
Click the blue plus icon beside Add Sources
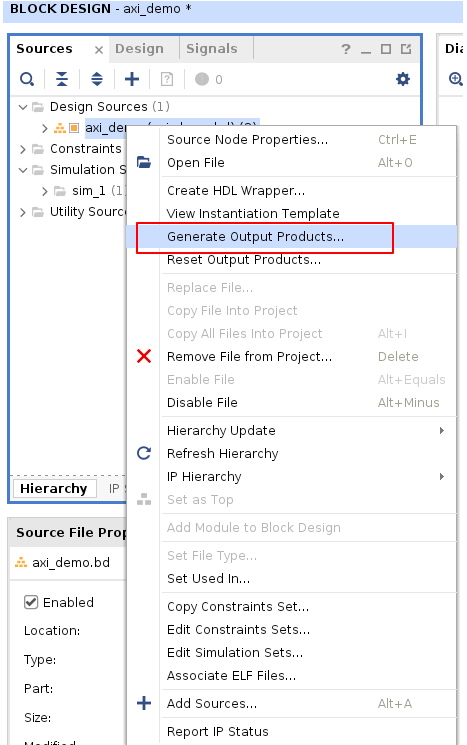pos(144,703)
